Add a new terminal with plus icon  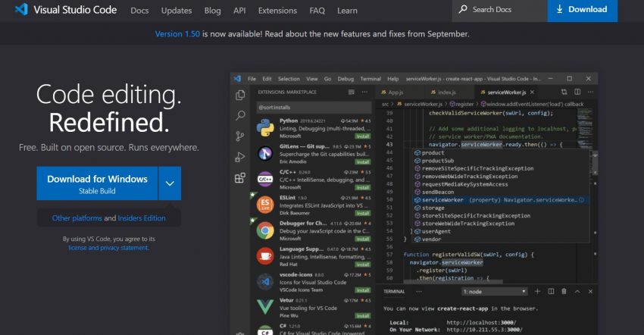[x=537, y=292]
